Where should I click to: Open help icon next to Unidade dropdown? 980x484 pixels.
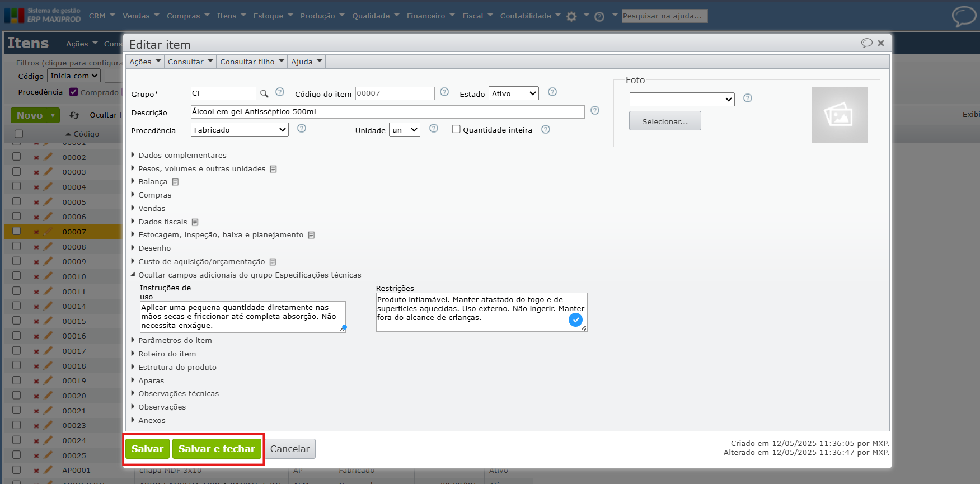[x=434, y=129]
